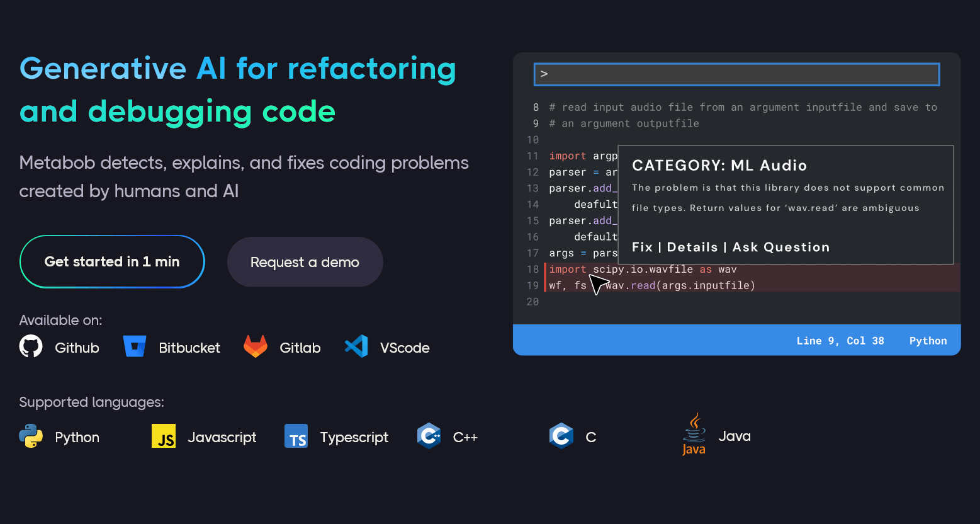This screenshot has height=524, width=980.
Task: Click the Java language icon
Action: click(694, 433)
